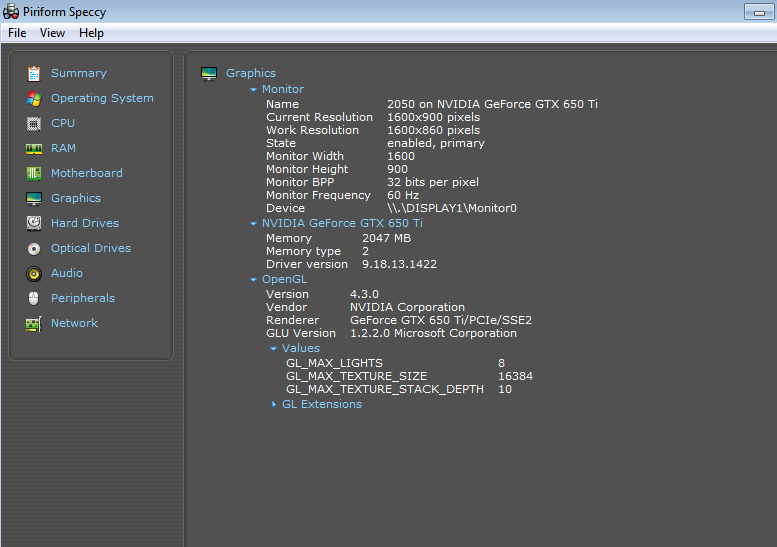
Task: Open the Hard Drives section
Action: click(x=85, y=223)
